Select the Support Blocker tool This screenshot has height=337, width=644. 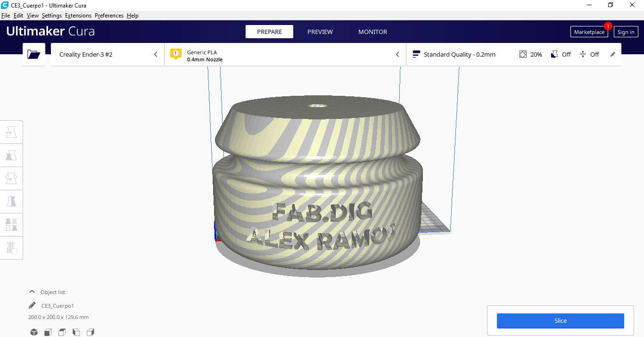click(11, 248)
